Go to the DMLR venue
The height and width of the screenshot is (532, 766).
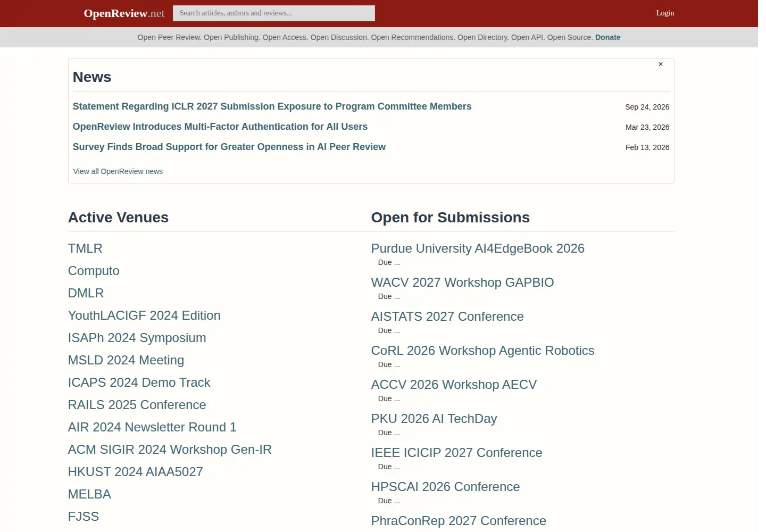click(86, 293)
